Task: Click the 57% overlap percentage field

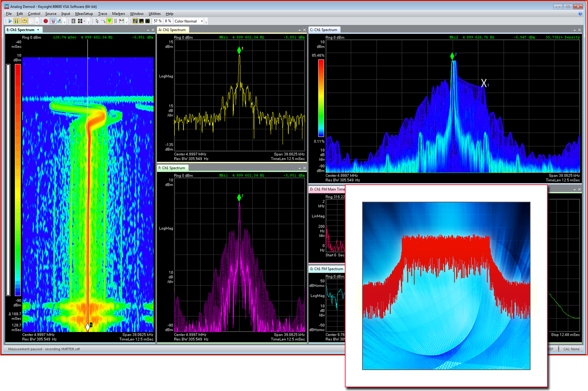Action: 158,21
